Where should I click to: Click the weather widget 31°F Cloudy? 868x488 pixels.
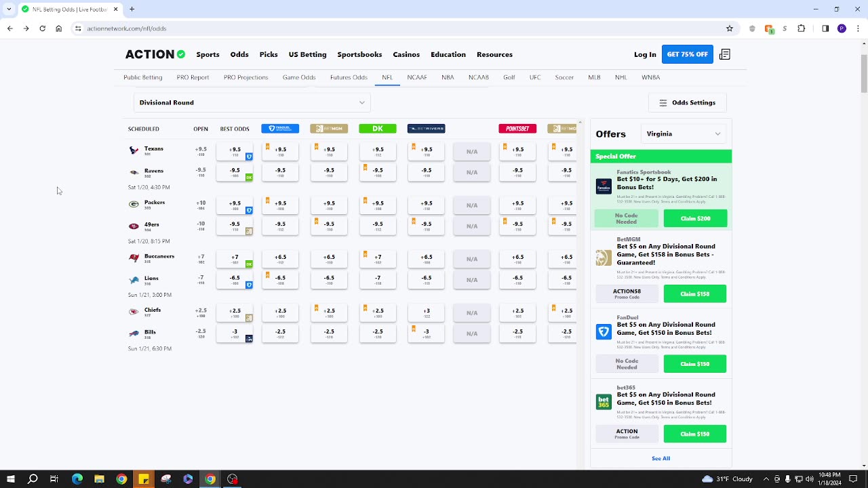pyautogui.click(x=728, y=479)
